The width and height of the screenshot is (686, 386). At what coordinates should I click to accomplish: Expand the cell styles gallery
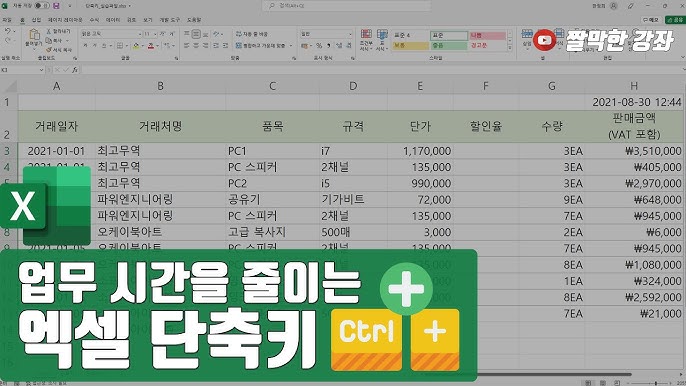coord(510,49)
